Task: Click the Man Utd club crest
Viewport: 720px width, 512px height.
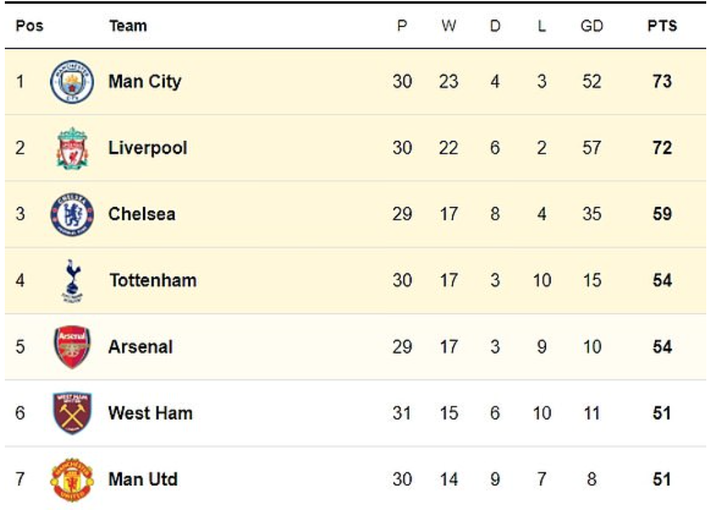Action: pos(71,479)
